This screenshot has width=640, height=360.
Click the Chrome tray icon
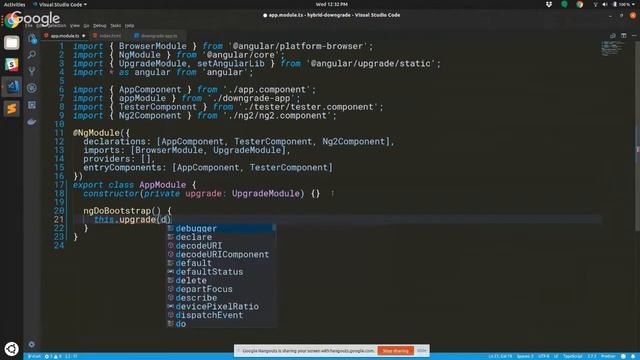(580, 4)
